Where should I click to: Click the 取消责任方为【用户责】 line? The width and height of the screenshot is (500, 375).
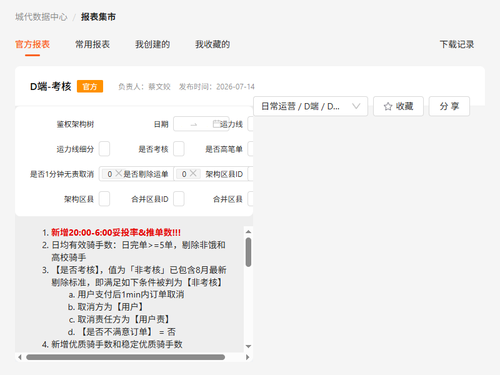[x=124, y=319]
